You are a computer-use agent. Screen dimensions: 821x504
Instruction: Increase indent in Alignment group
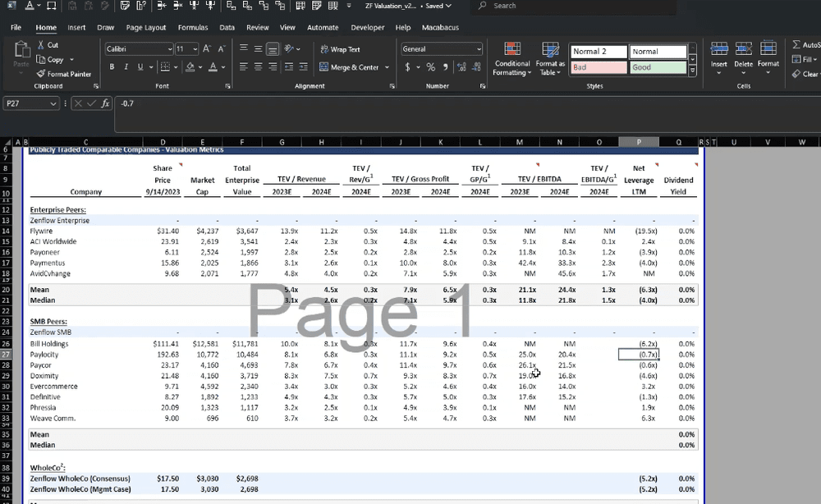[x=303, y=67]
